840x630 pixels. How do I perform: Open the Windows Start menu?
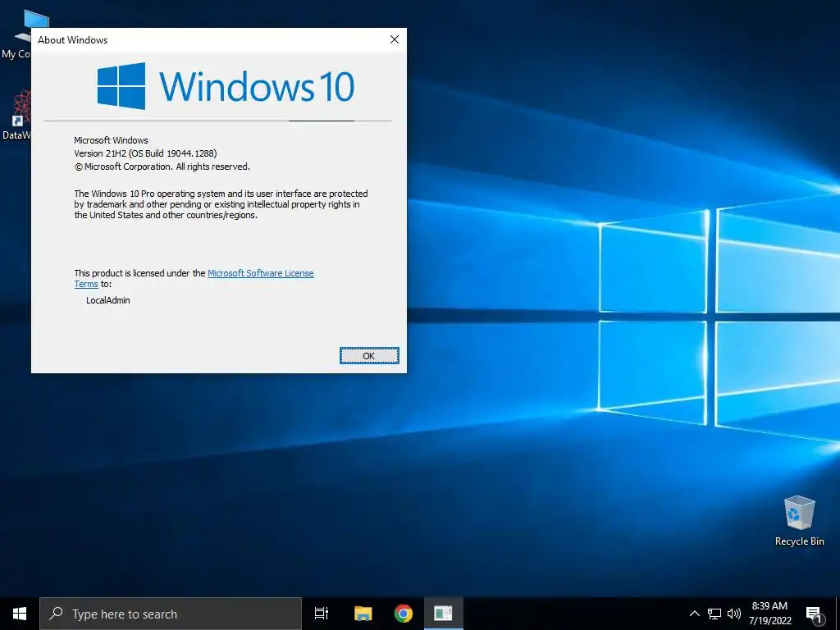20,614
